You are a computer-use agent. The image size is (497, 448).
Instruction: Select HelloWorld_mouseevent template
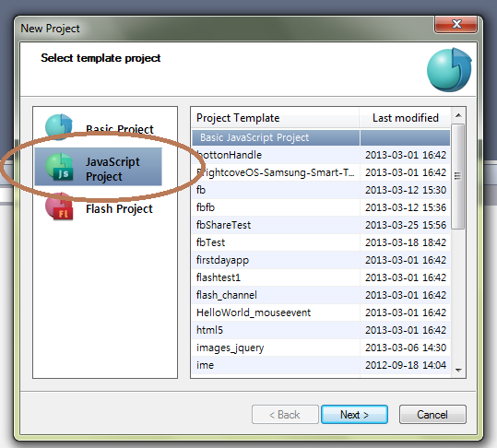coord(321,312)
